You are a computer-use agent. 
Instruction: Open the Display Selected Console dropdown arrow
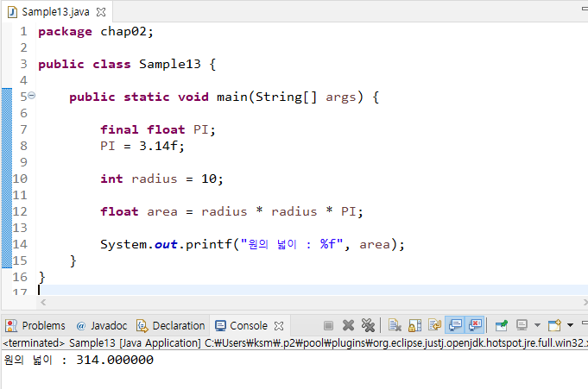(x=537, y=325)
